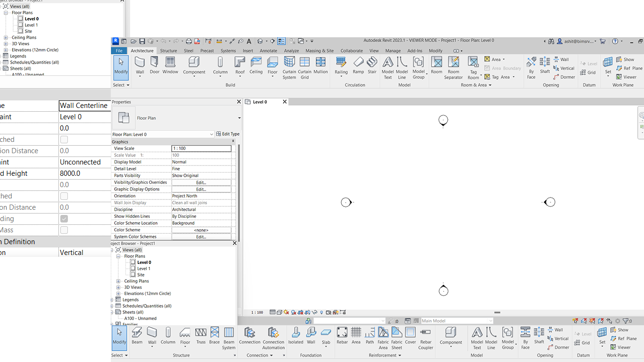
Task: Click the View Scale 1:100 input field
Action: (x=201, y=148)
